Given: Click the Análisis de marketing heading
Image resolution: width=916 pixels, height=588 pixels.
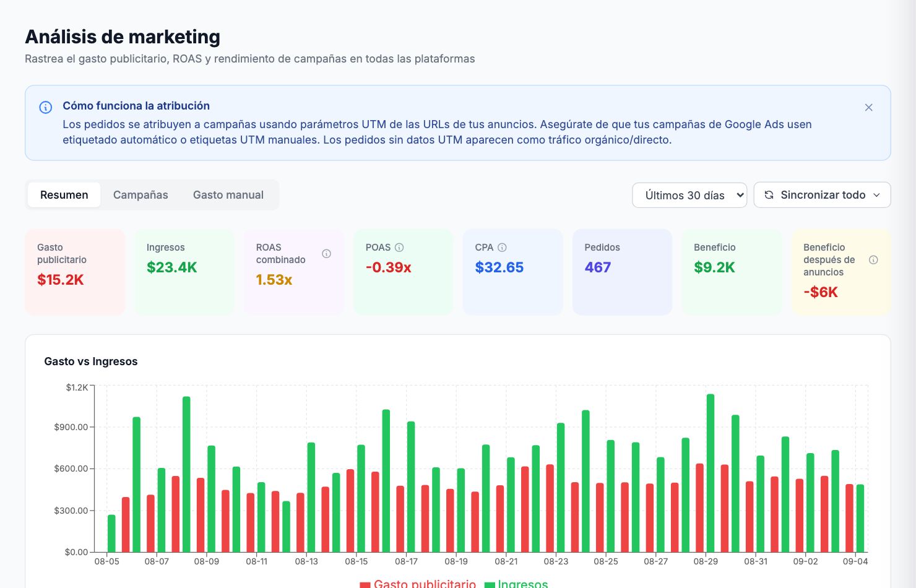Looking at the screenshot, I should [x=123, y=37].
